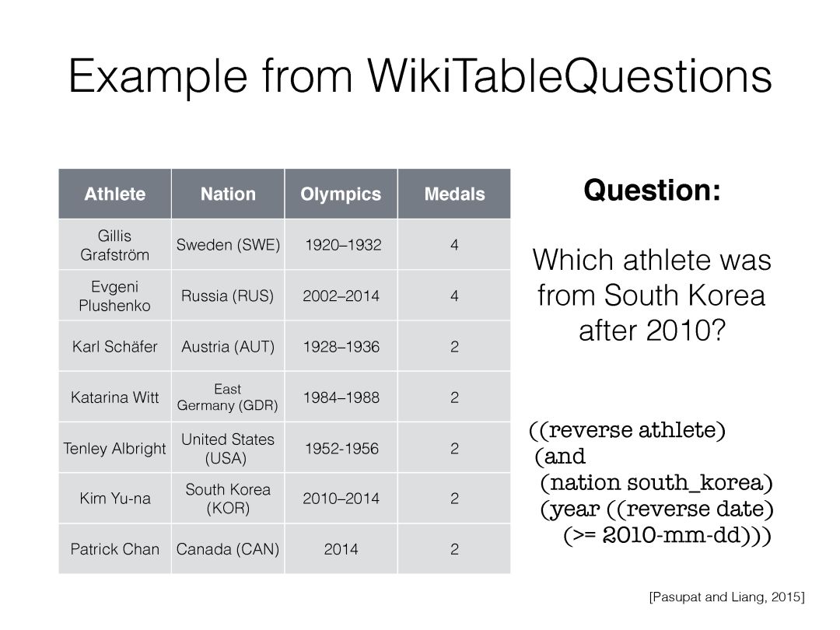Screen dimensions: 840x630
Task: Click the Athlete column header
Action: pos(114,194)
